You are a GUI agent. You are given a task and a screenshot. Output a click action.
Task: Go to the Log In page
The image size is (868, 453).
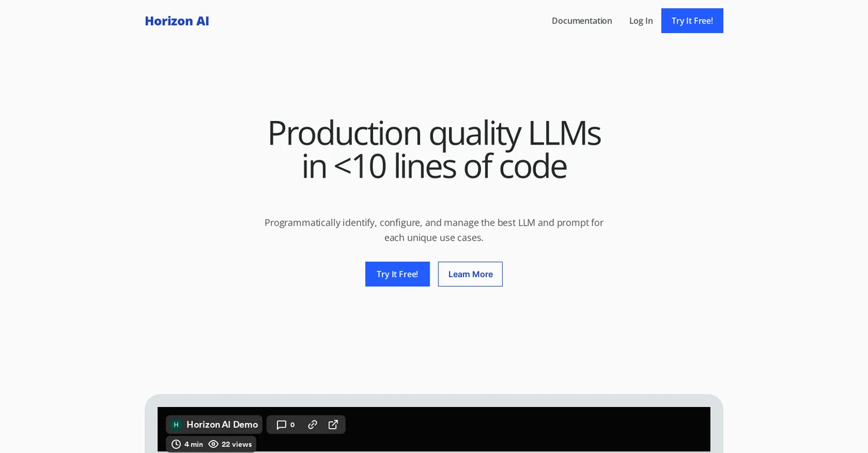click(x=641, y=21)
